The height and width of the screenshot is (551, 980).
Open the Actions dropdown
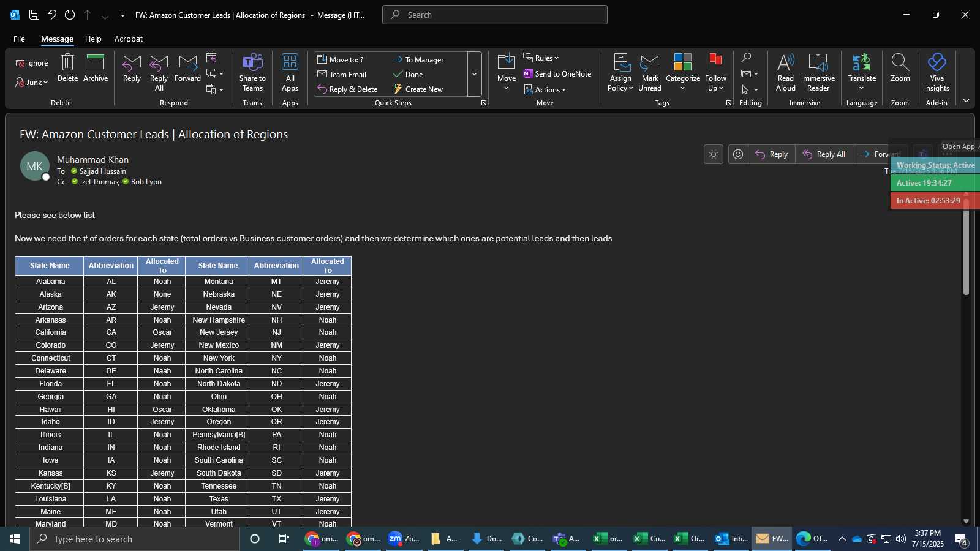(x=545, y=90)
